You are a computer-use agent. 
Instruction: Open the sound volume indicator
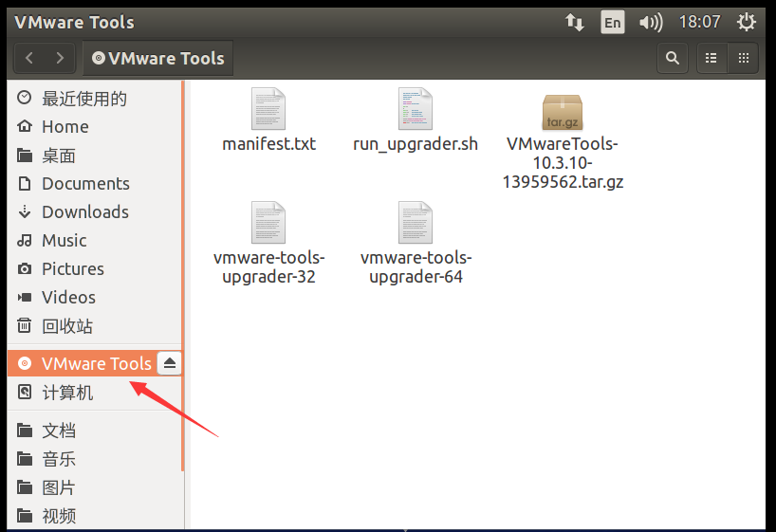[x=650, y=22]
